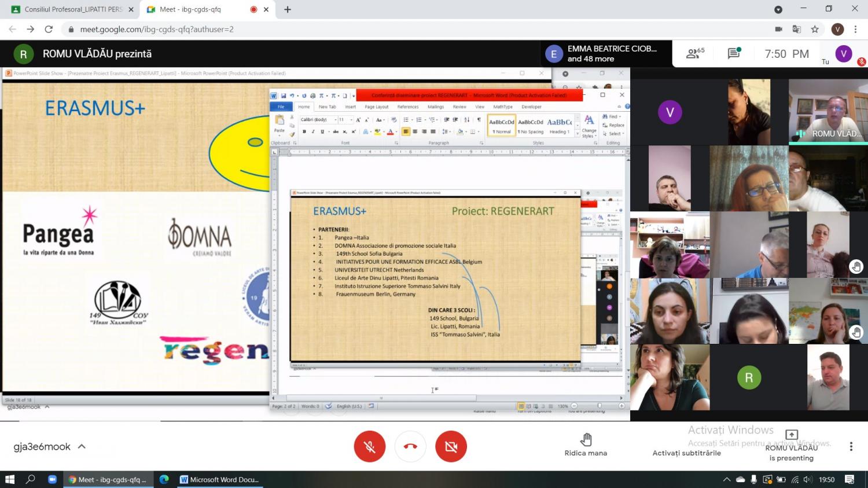Screen dimensions: 868x488
Task: Unmute the microphone in Meet
Action: [369, 446]
